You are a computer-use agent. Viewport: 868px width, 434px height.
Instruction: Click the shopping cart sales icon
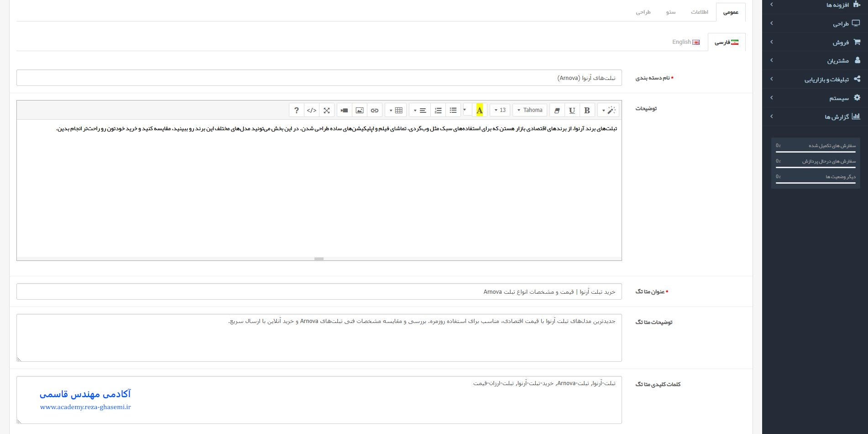coord(857,42)
